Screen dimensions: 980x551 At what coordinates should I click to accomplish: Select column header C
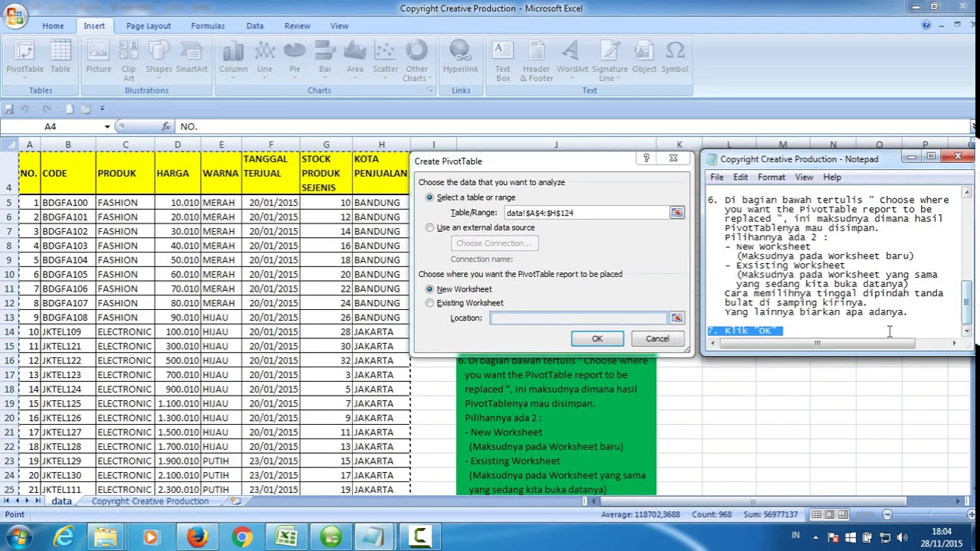click(x=126, y=145)
